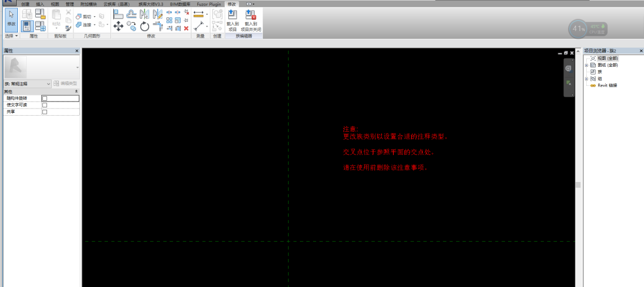Click the 编辑类型 button
The height and width of the screenshot is (287, 644).
pos(66,84)
